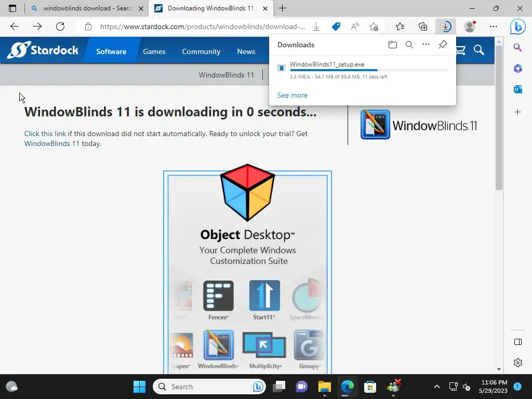The width and height of the screenshot is (532, 399).
Task: Open the clock showing 11:06 PM
Action: [x=494, y=387]
